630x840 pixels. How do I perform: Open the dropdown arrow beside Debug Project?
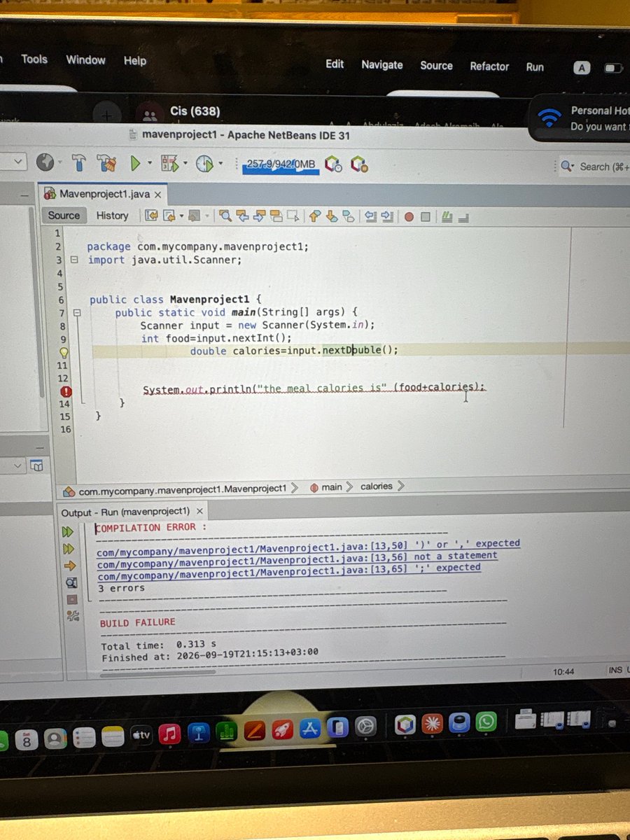click(185, 164)
